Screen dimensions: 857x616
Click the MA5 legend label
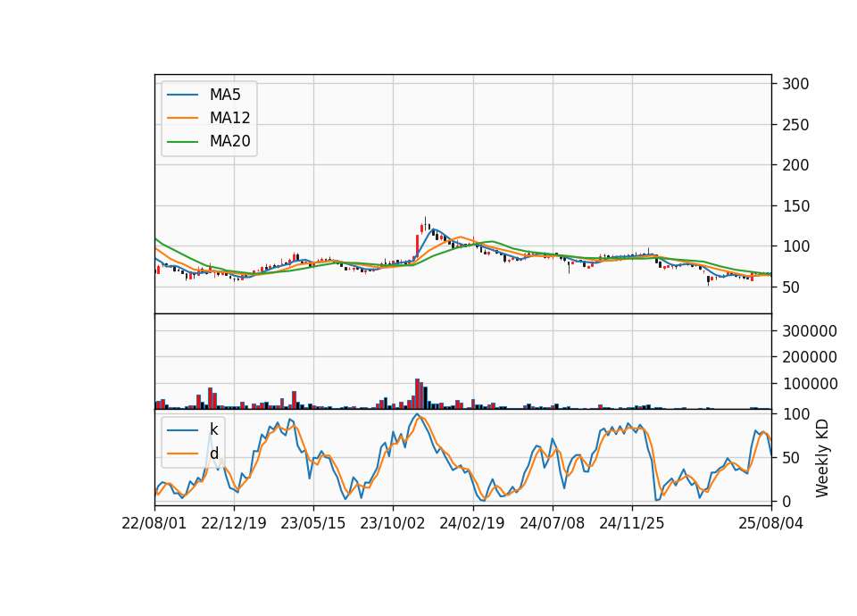(x=225, y=95)
